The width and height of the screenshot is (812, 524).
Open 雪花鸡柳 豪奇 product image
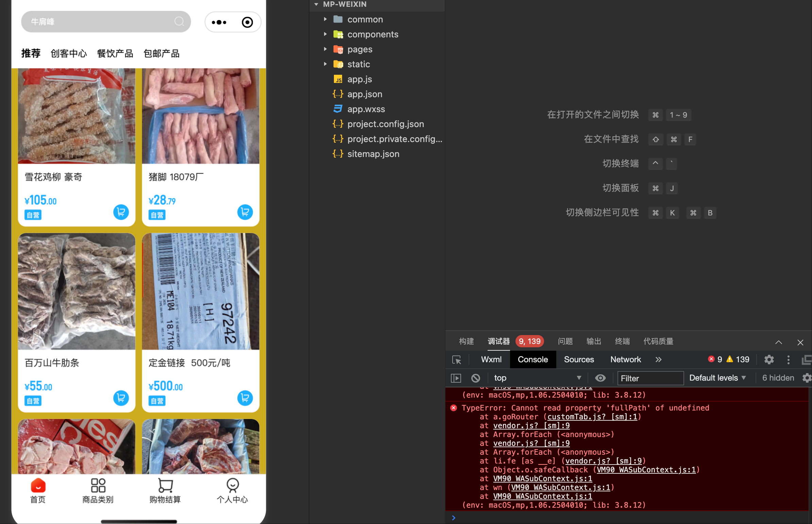[77, 116]
